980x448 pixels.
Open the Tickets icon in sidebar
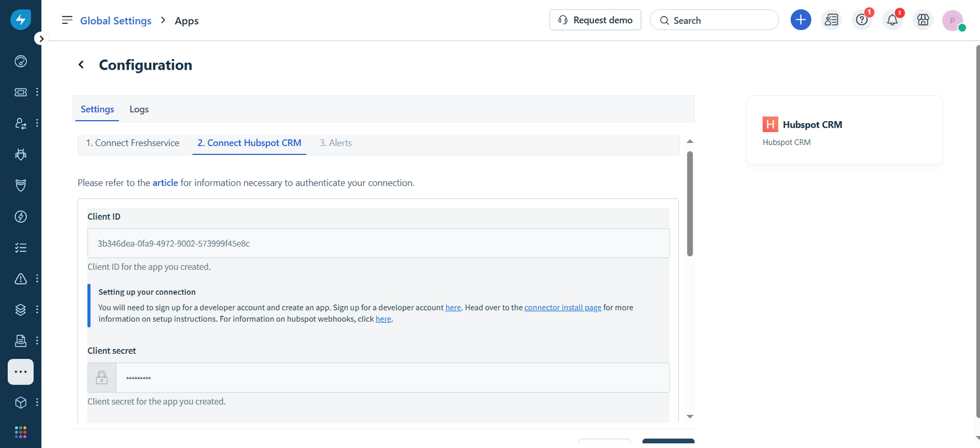pyautogui.click(x=21, y=92)
